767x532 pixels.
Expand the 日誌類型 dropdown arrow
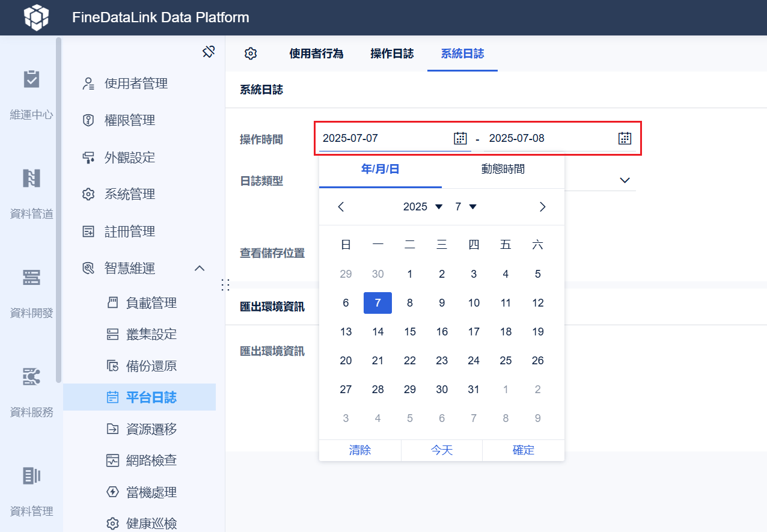625,180
